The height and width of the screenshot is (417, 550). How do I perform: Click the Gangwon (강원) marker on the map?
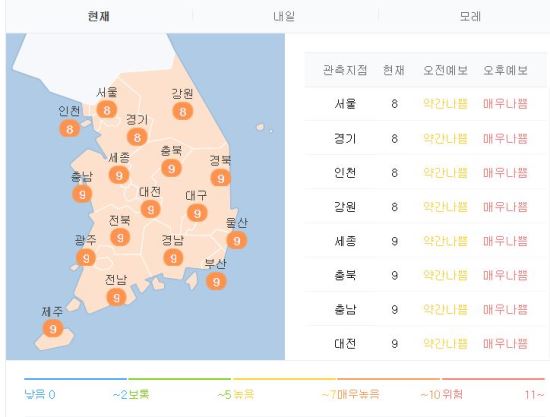[182, 111]
